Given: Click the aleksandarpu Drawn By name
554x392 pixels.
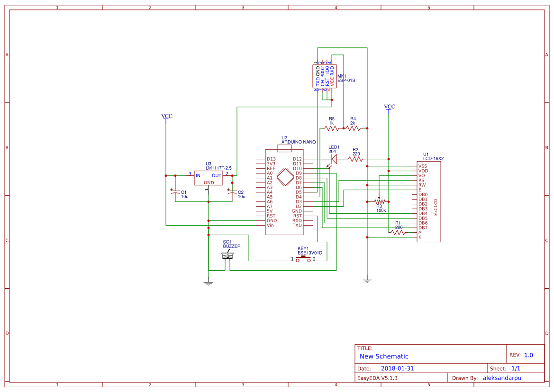Looking at the screenshot, I should 502,378.
